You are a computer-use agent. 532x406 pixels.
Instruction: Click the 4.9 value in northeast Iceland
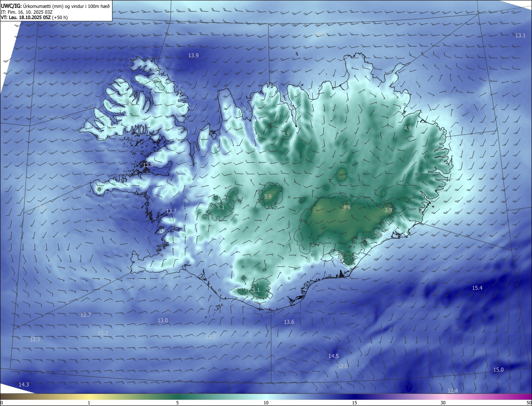[x=407, y=128]
